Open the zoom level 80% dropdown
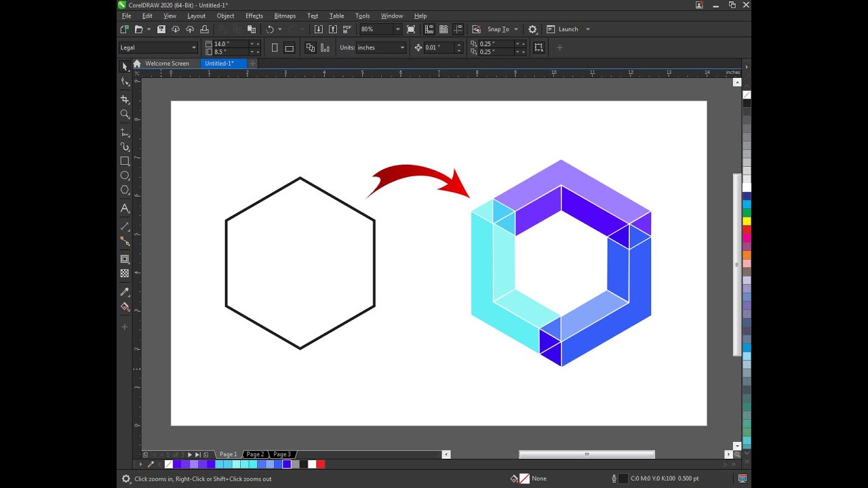The height and width of the screenshot is (488, 868). click(x=398, y=29)
